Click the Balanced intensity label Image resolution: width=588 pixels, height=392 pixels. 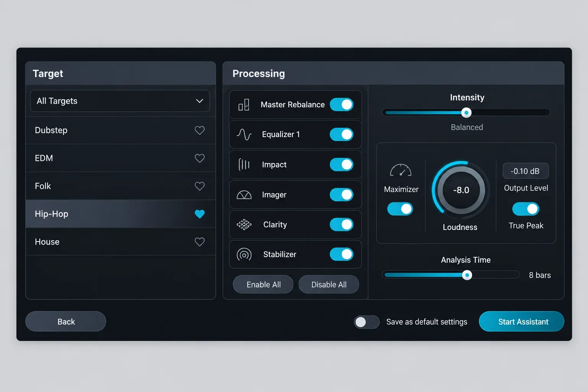click(x=467, y=127)
